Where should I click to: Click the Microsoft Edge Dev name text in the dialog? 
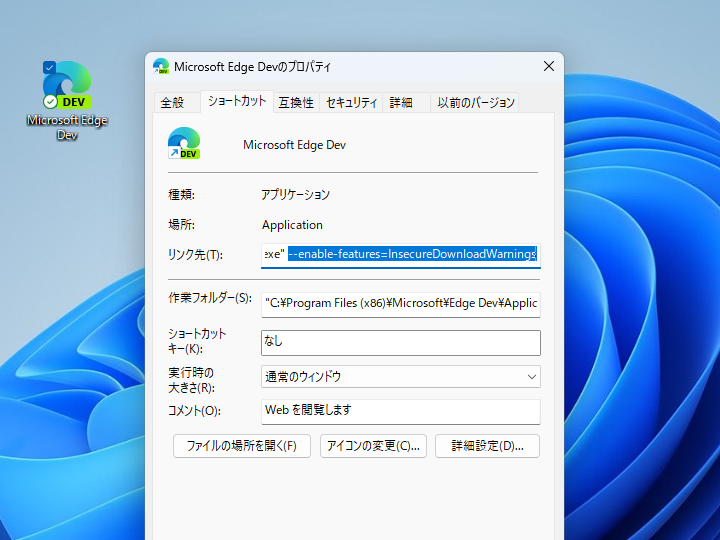click(x=294, y=145)
